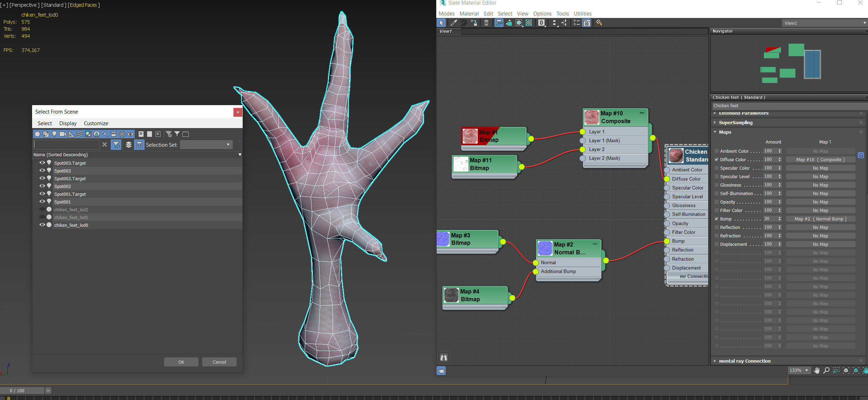Click the trash Delete Selected icon

coord(486,23)
